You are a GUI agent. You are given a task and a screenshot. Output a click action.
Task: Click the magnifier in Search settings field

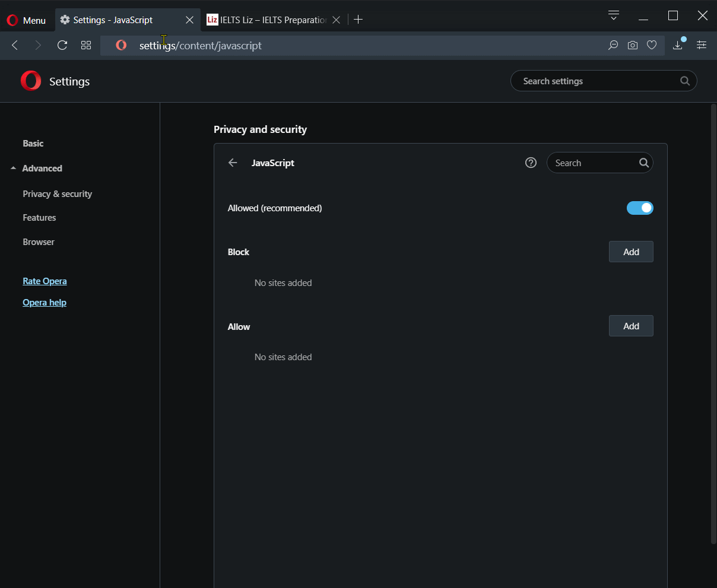point(685,81)
